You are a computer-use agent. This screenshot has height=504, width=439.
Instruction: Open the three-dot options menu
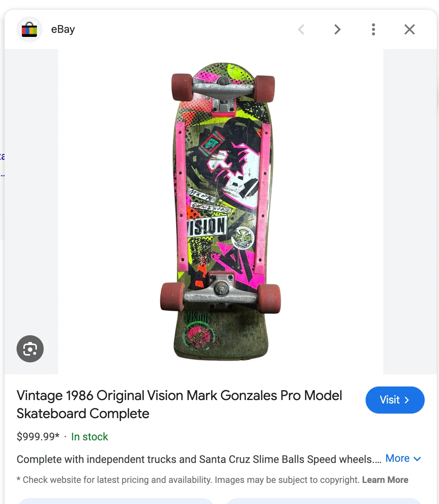point(373,29)
